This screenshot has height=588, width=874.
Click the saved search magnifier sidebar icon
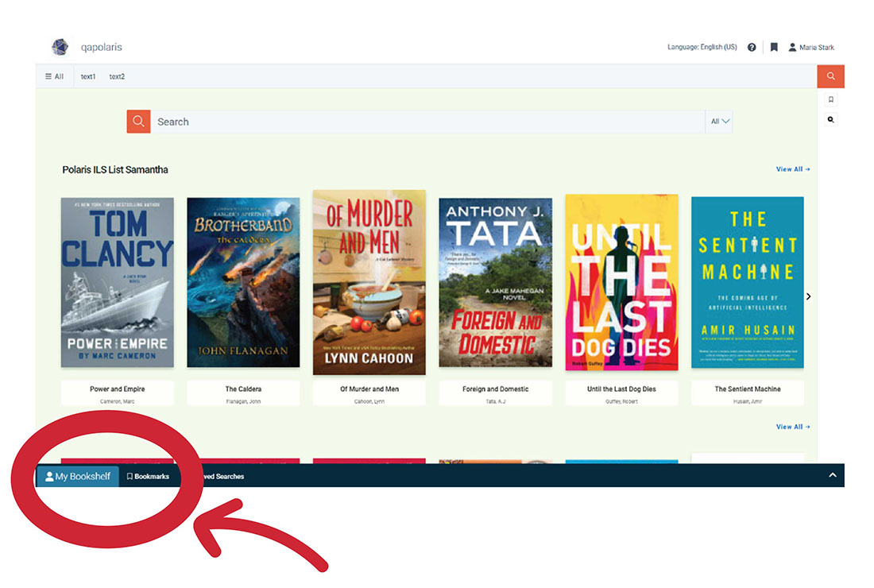831,120
